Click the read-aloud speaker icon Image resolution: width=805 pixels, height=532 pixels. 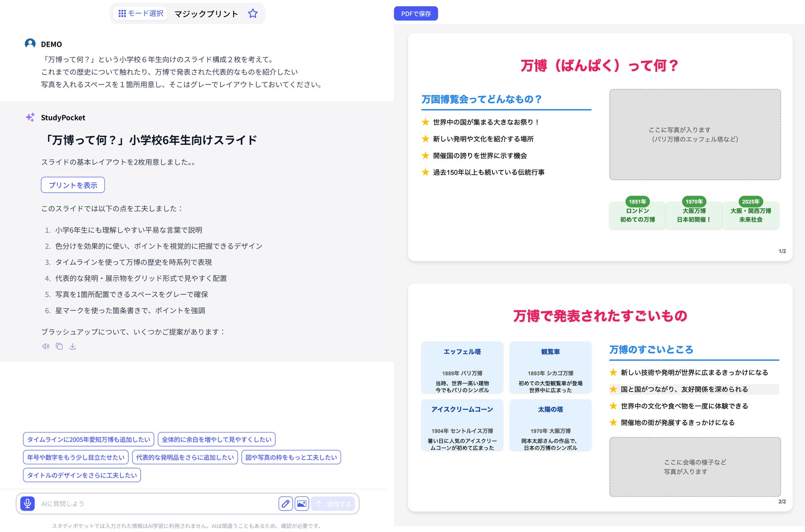46,346
